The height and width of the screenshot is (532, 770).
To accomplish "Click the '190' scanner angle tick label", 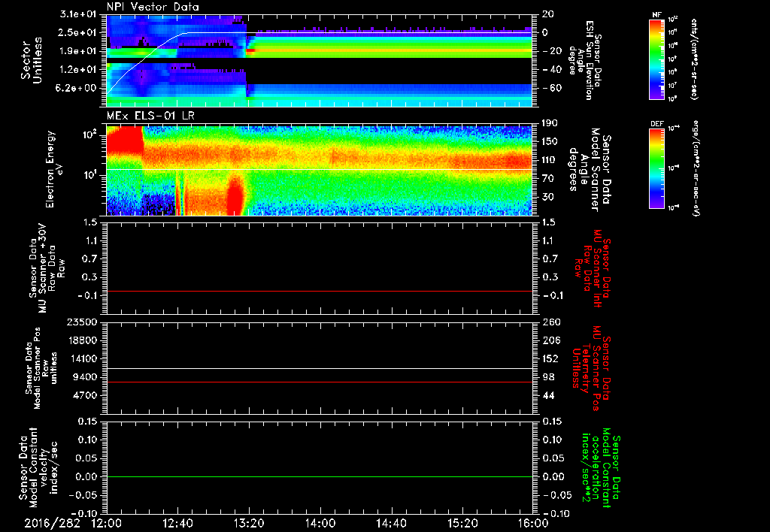I will coord(550,123).
